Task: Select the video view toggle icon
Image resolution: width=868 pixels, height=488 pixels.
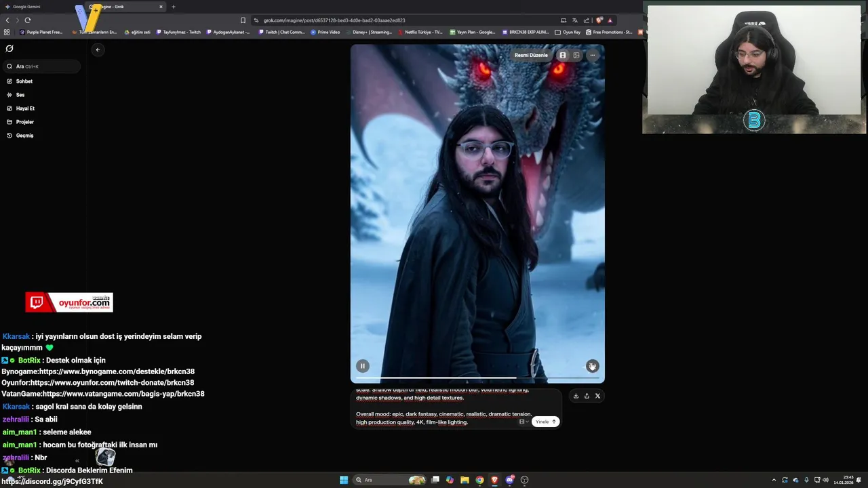Action: (x=562, y=55)
